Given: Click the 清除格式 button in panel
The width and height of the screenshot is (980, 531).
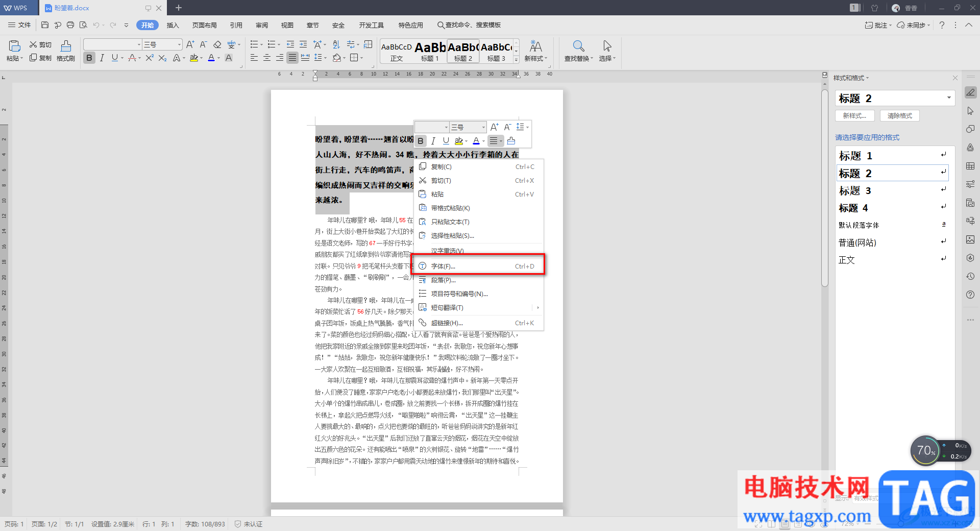Looking at the screenshot, I should 899,116.
